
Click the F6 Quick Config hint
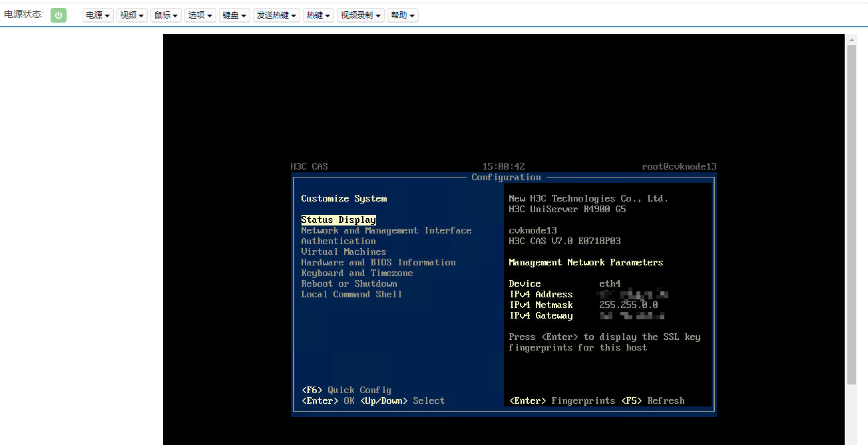pyautogui.click(x=346, y=390)
